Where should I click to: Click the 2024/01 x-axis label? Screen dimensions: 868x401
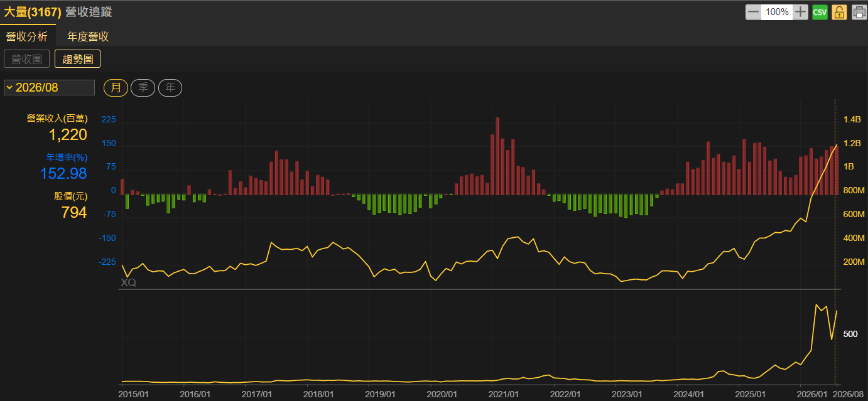click(688, 394)
